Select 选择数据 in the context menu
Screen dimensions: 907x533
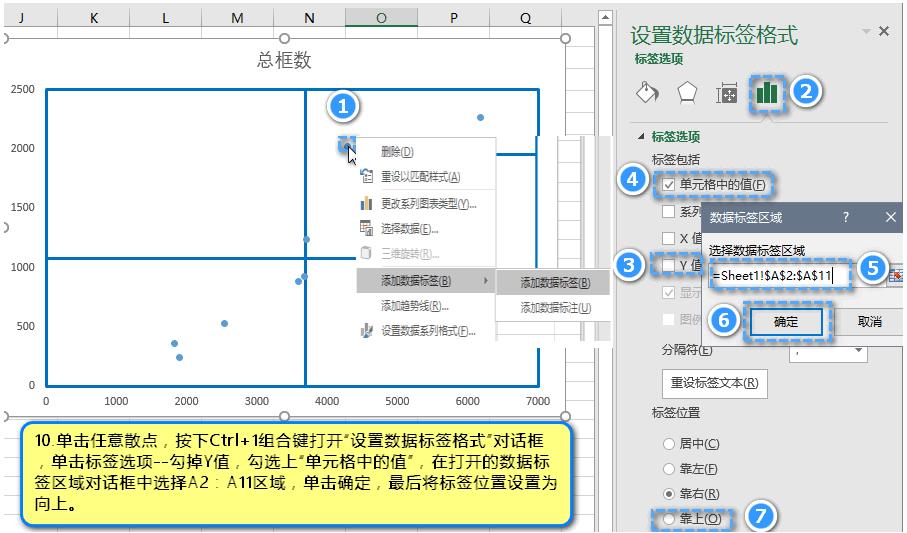click(x=409, y=228)
